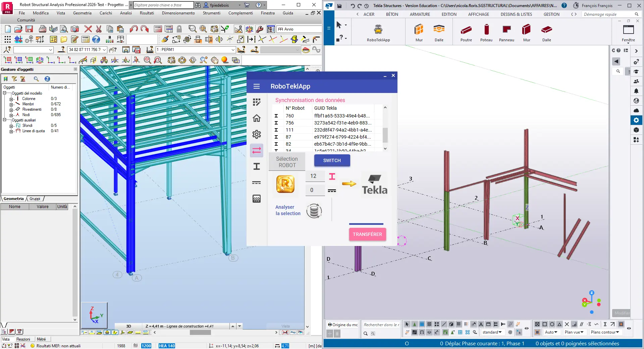The image size is (644, 349).
Task: Toggle the sync arrows panel in RoboTeklApp
Action: point(257,150)
